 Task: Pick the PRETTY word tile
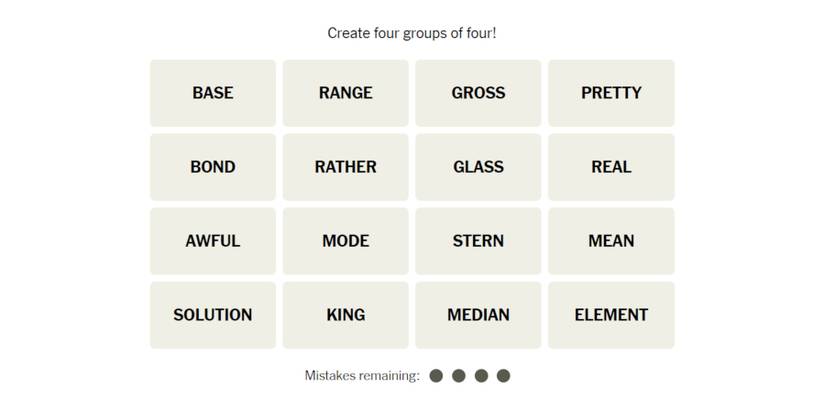pyautogui.click(x=611, y=93)
